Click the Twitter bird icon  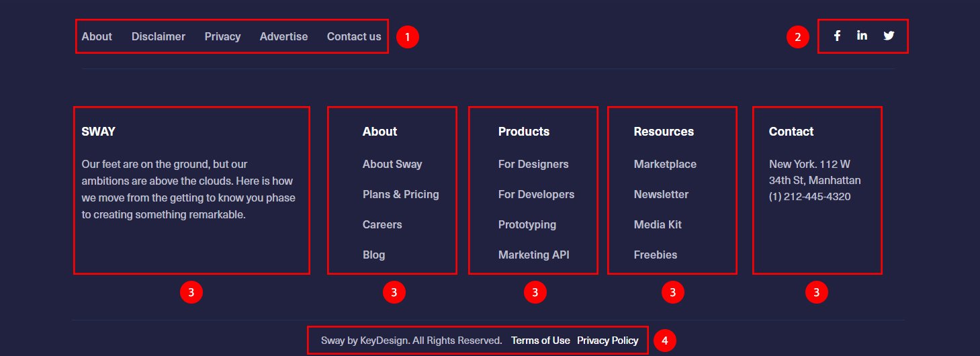pos(889,36)
